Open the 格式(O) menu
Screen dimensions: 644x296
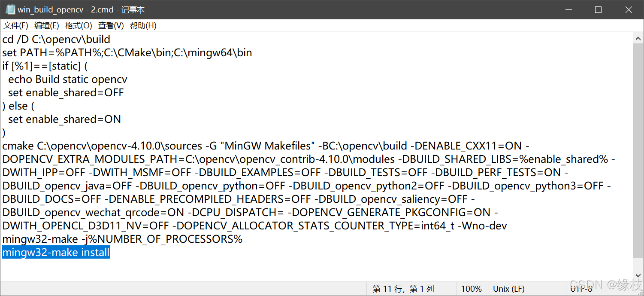coord(78,25)
